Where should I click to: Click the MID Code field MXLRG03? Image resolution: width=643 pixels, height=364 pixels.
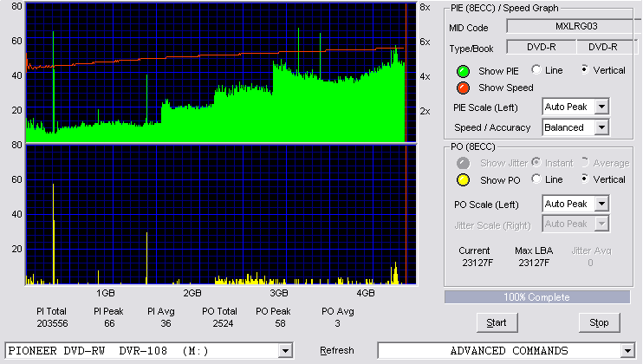[x=574, y=26]
